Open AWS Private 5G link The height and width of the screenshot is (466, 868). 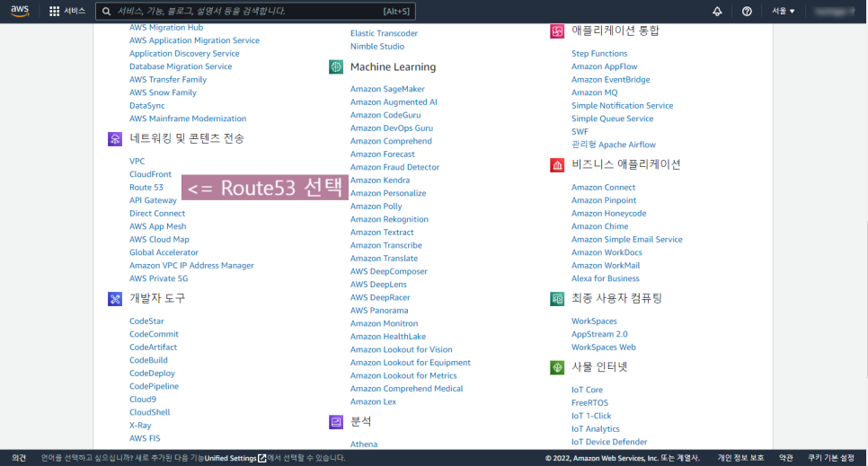158,278
